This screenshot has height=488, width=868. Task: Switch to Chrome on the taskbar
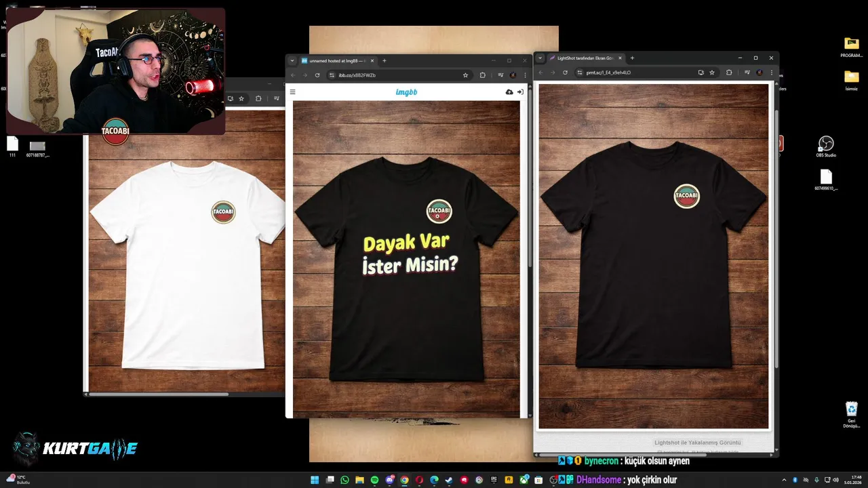click(x=404, y=480)
